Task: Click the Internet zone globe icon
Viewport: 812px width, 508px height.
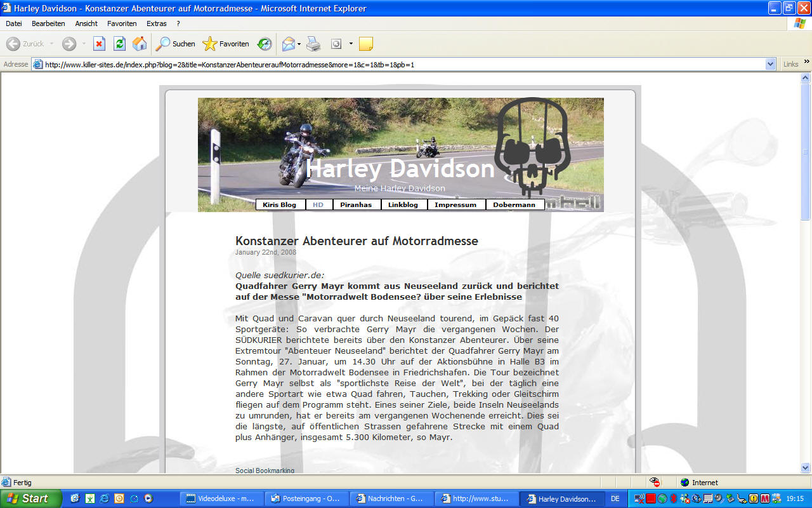Action: click(x=684, y=483)
